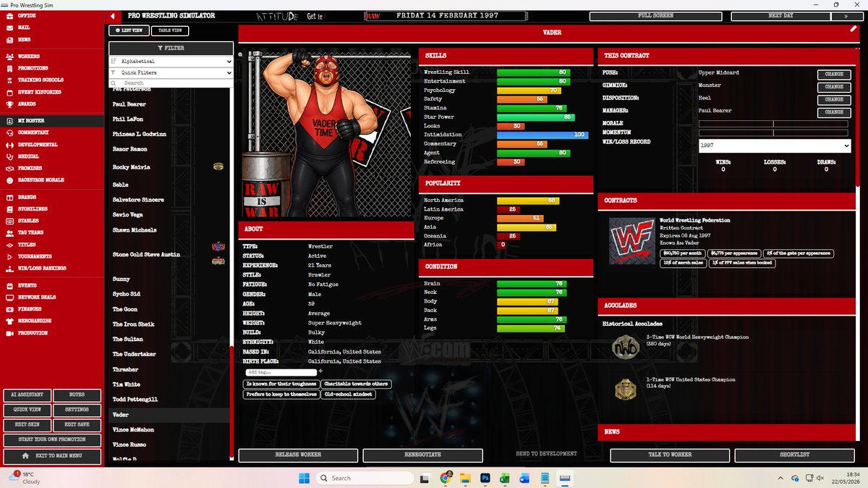Open Production in the sidebar
The image size is (868, 488).
tap(33, 333)
